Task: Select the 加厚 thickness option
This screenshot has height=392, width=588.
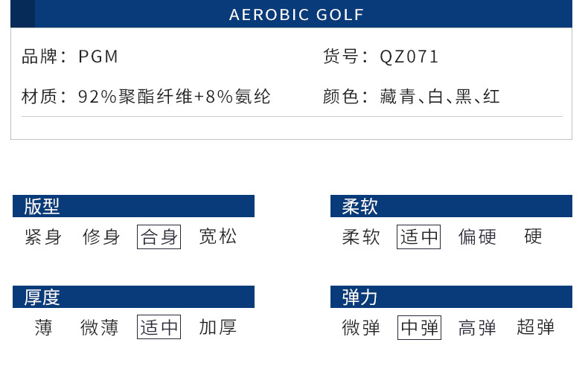Action: (218, 327)
